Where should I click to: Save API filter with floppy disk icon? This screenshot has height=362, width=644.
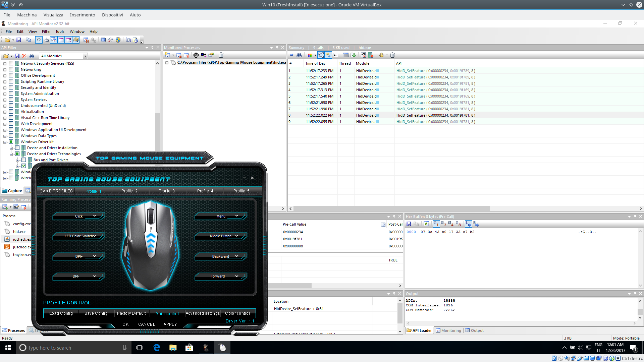[x=17, y=56]
